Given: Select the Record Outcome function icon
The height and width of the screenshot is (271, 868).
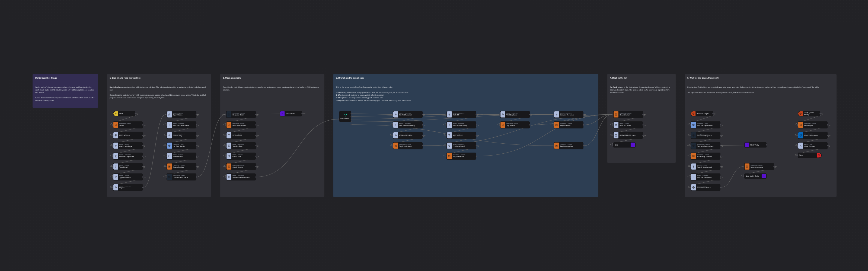Looking at the screenshot, I should [747, 167].
